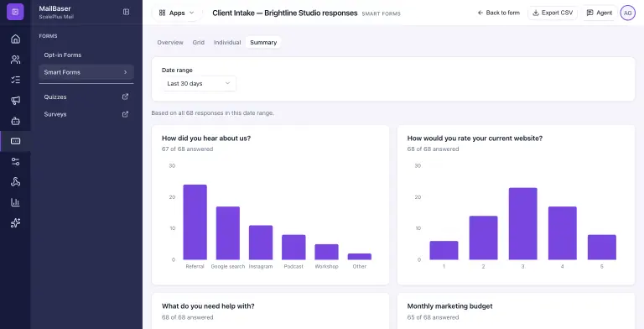
Task: Open the megaphone campaigns icon
Action: [x=15, y=101]
